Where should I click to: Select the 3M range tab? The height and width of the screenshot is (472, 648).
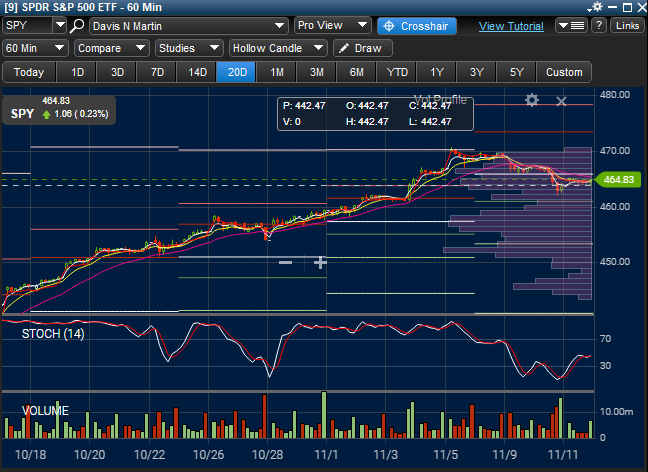point(317,72)
